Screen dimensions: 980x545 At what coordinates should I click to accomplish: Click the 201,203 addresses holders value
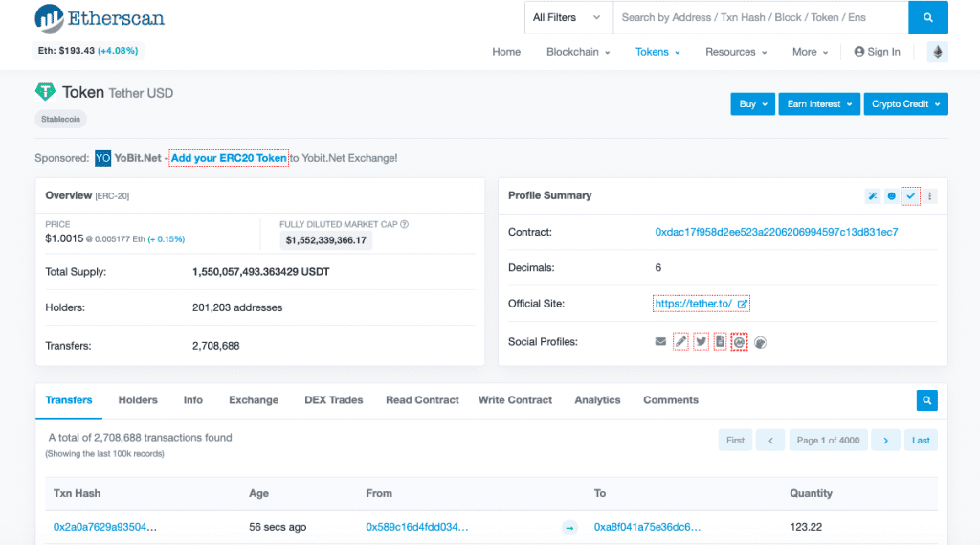click(237, 307)
